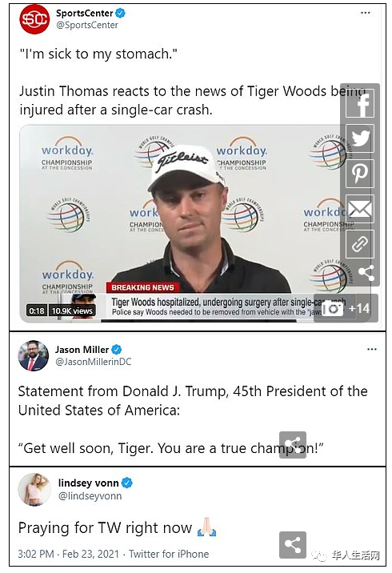
Task: Click share icon on Jason Miller tweet
Action: click(293, 445)
